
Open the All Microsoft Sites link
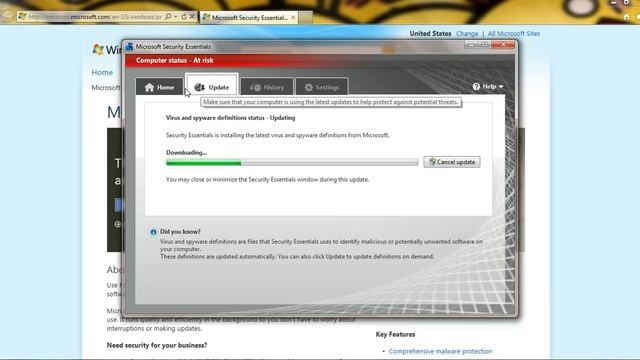point(514,33)
